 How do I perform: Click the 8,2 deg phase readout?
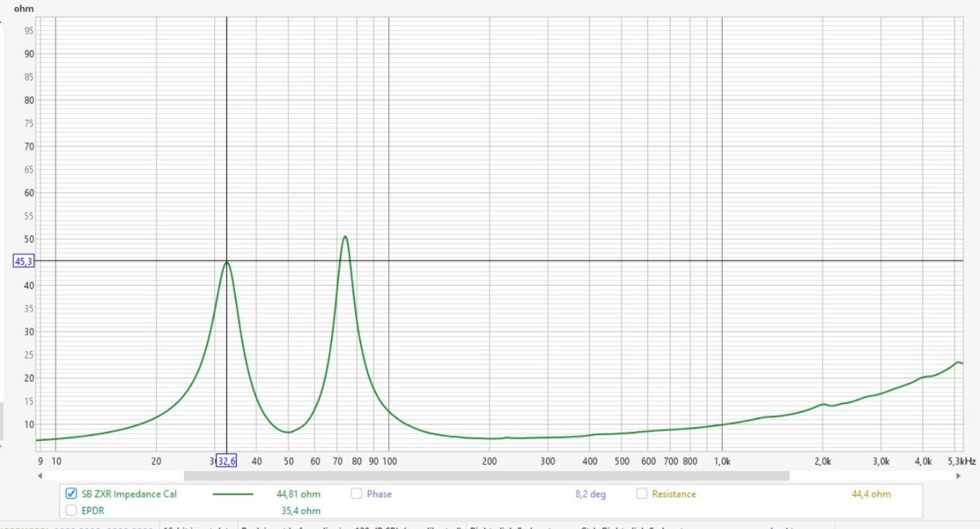coord(590,494)
